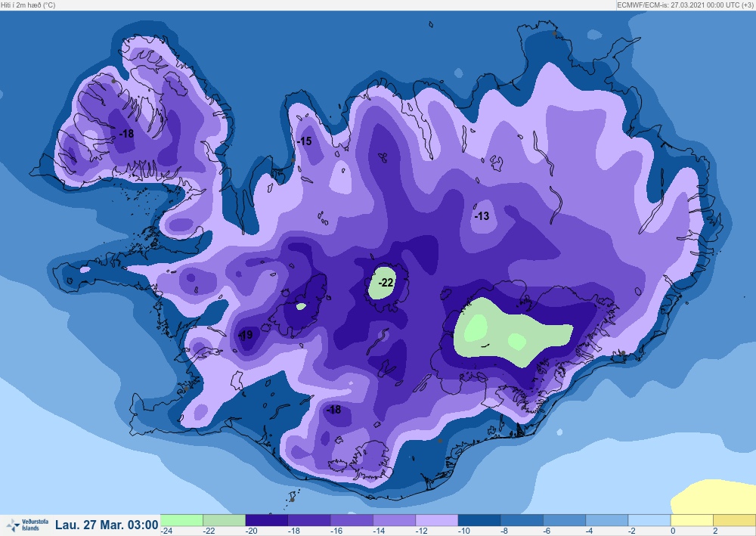This screenshot has height=536, width=756.
Task: Pick the legend swatch between -14 and -12
Action: tap(395, 521)
